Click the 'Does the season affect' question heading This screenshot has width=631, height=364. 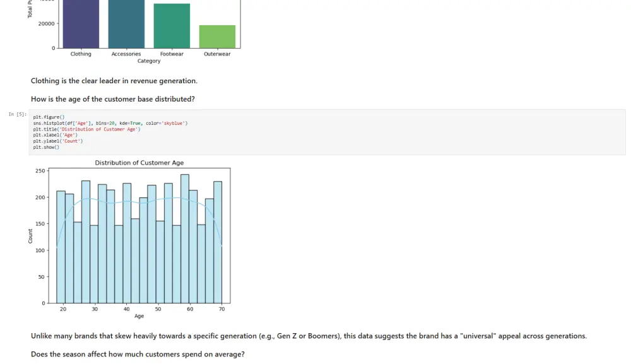coord(138,355)
